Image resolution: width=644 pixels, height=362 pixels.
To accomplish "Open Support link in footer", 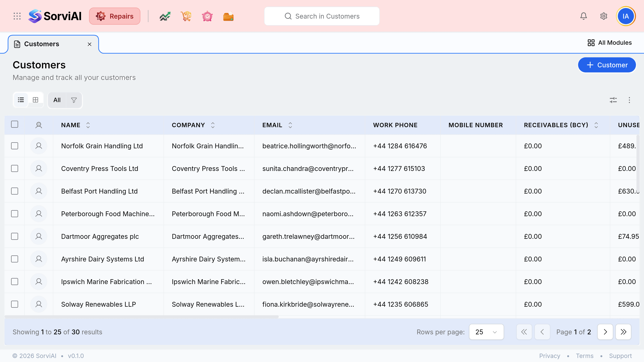I will pyautogui.click(x=620, y=356).
